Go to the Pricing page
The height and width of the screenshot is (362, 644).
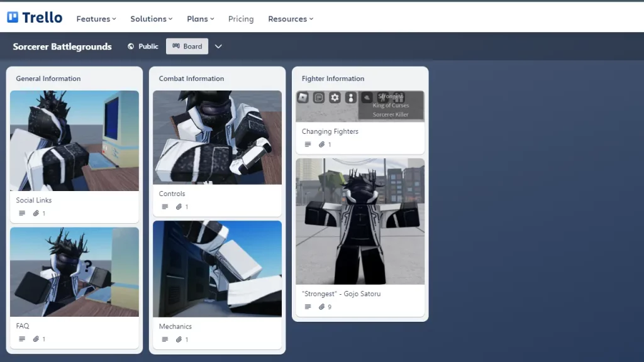point(241,19)
